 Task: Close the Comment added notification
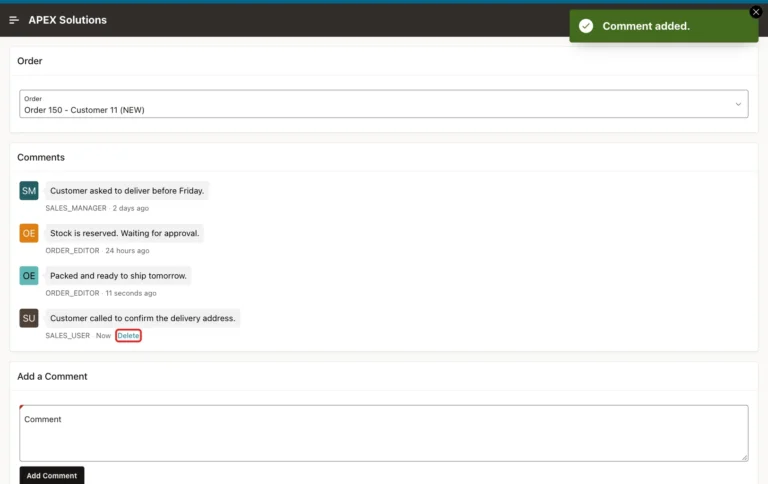coord(756,12)
